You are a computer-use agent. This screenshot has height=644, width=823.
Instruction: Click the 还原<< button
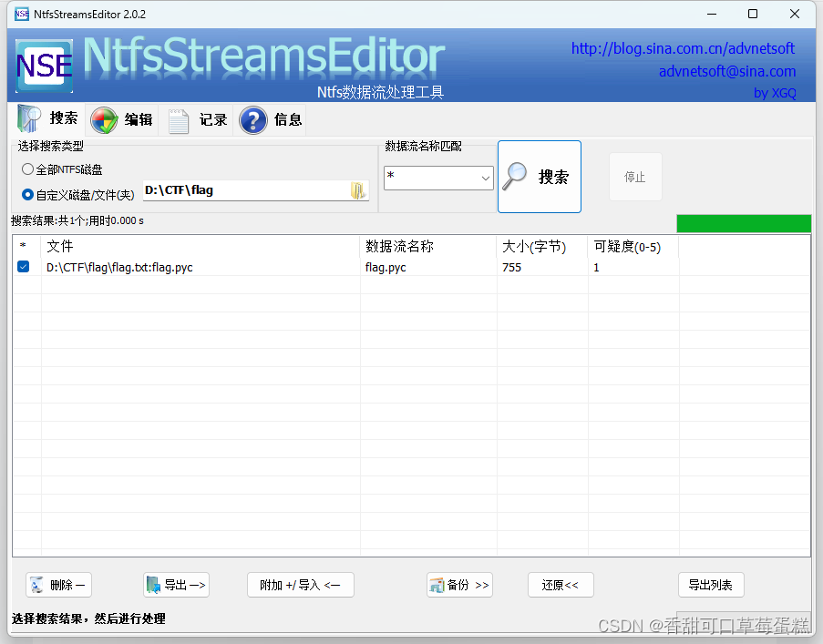pyautogui.click(x=561, y=585)
